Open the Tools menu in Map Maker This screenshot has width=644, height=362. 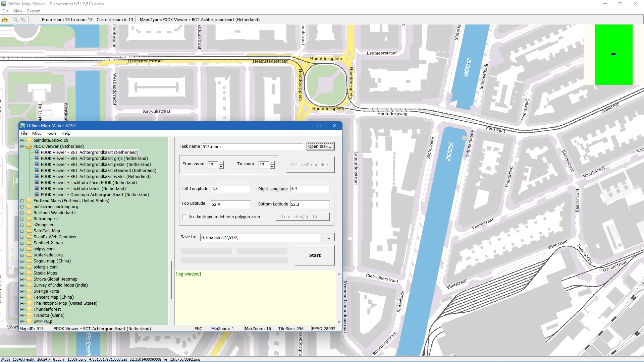click(51, 133)
